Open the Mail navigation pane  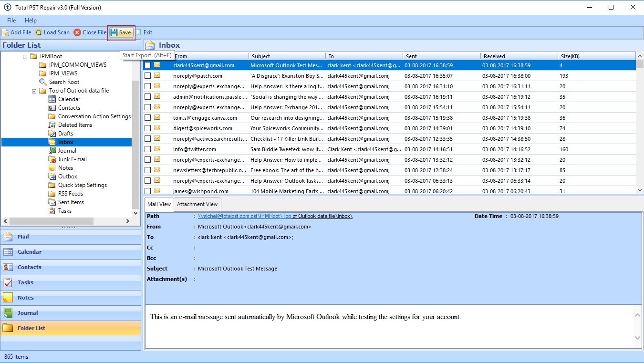click(x=71, y=237)
